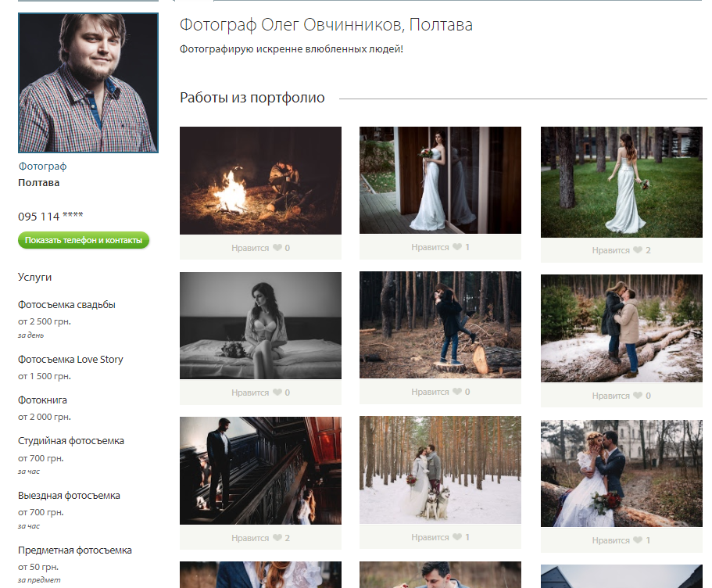Show phone and contacts button

coord(84,240)
